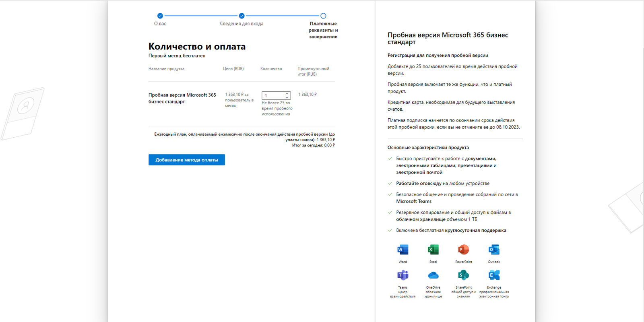644x322 pixels.
Task: Click the OneDrive cloud icon
Action: click(433, 275)
